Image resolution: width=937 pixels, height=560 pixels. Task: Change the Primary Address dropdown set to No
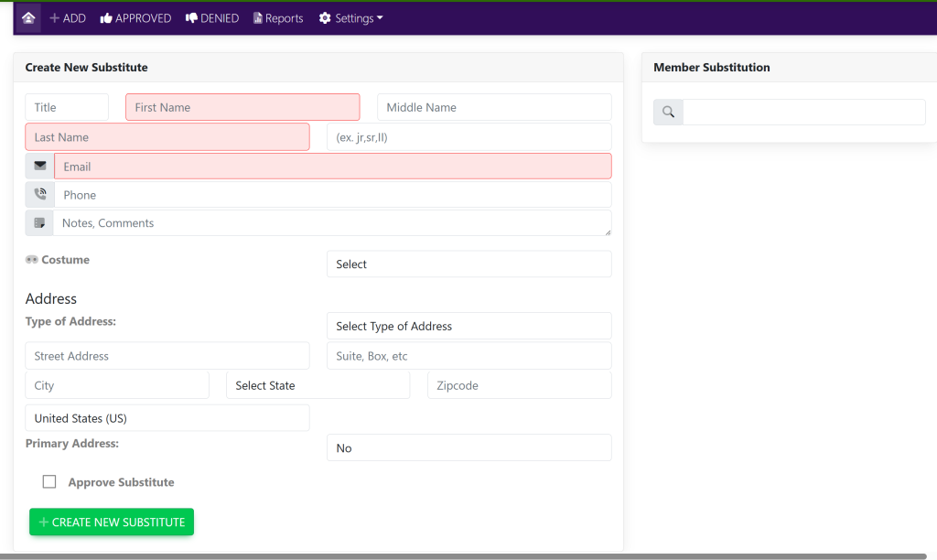tap(468, 448)
